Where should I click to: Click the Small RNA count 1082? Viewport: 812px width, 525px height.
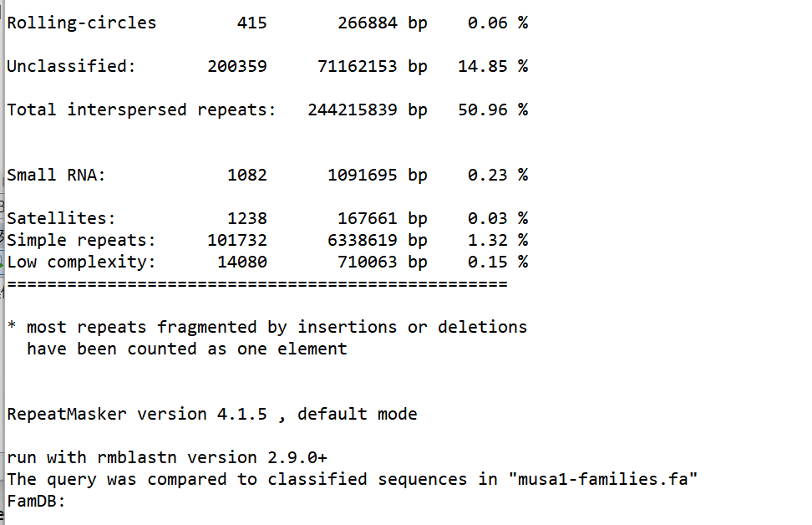[x=247, y=176]
